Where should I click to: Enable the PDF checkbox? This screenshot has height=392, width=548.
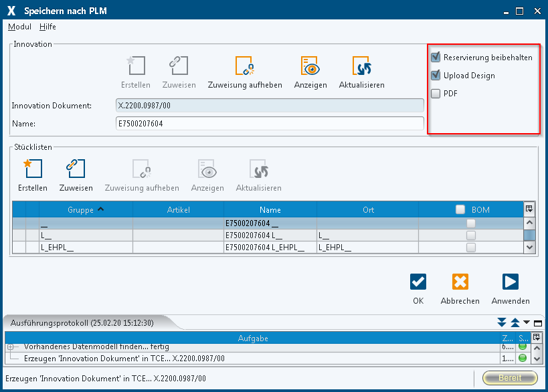point(436,94)
